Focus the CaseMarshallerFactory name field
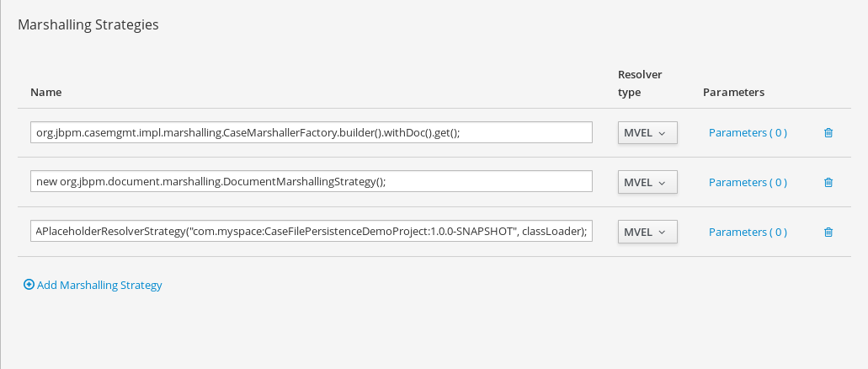868x369 pixels. point(312,133)
